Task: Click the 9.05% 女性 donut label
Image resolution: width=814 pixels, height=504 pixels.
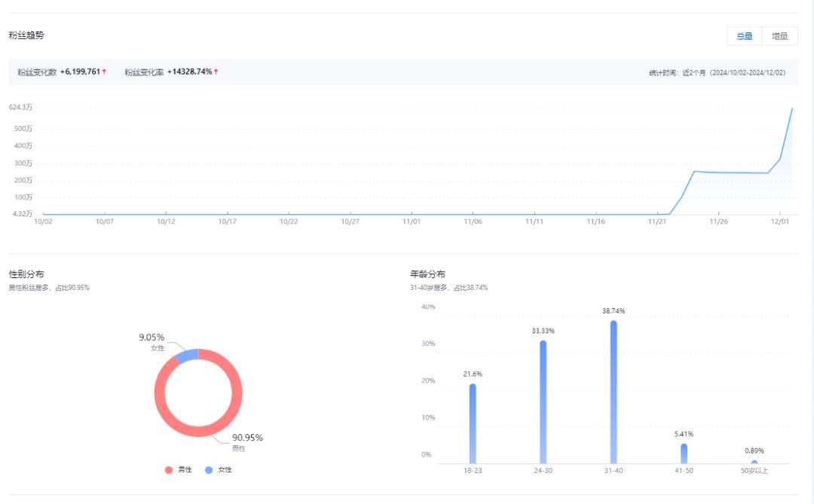Action: [x=151, y=338]
